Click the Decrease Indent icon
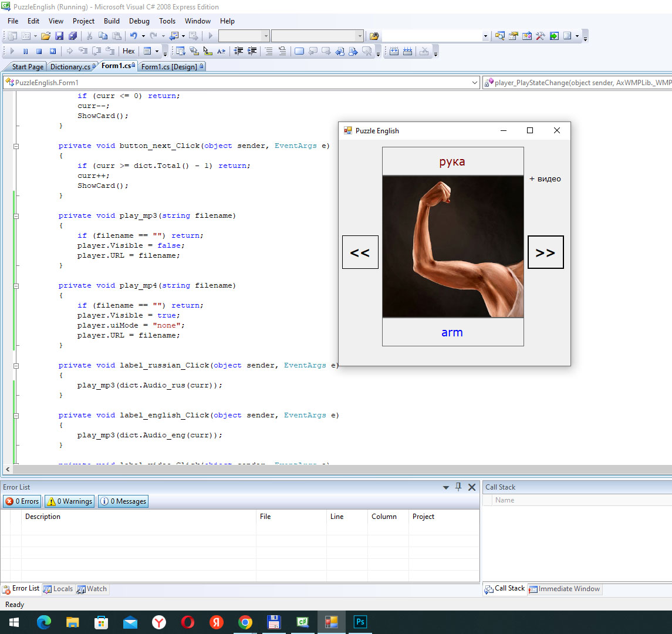The height and width of the screenshot is (634, 672). pyautogui.click(x=239, y=51)
